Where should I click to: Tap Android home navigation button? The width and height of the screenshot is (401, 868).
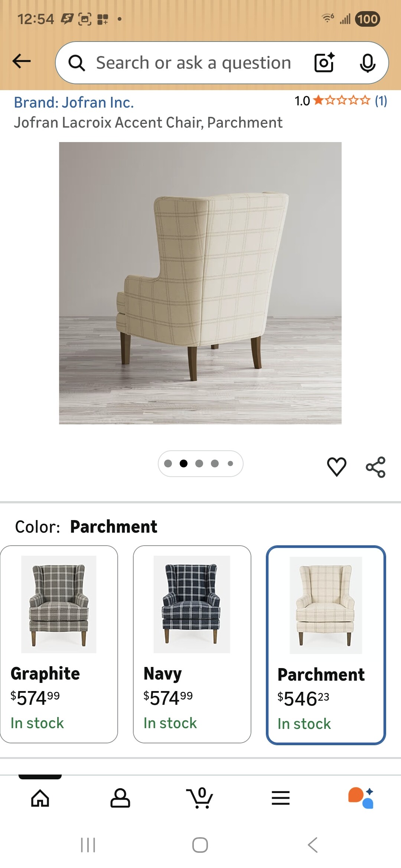pyautogui.click(x=200, y=845)
